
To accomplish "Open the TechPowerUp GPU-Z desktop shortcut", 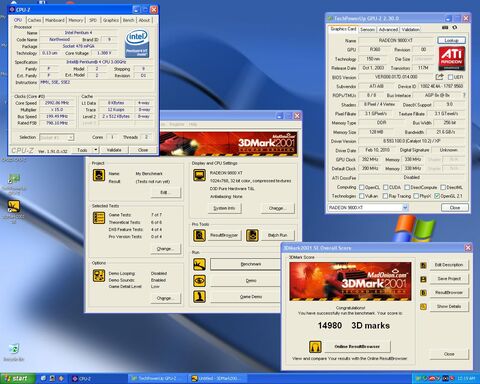I will tap(14, 183).
